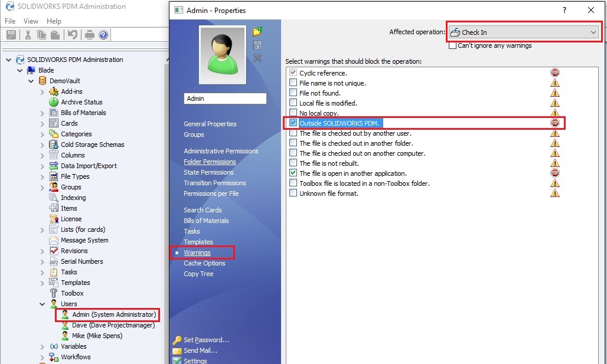Screen dimensions: 607x364
Task: Click the Set Password key icon
Action: point(177,340)
